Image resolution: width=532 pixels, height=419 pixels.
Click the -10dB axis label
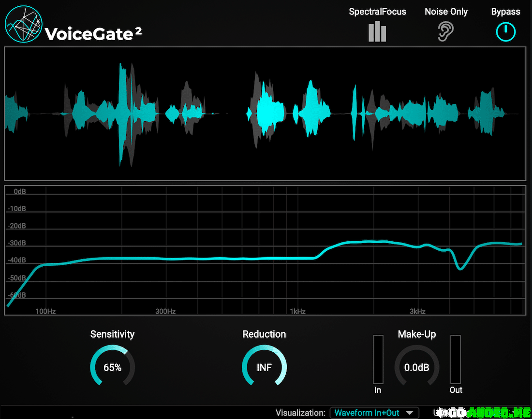pyautogui.click(x=16, y=208)
